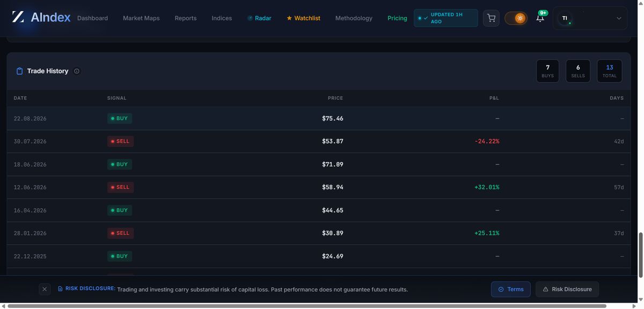The height and width of the screenshot is (309, 644).
Task: Sort by the Signal column header
Action: (x=117, y=98)
